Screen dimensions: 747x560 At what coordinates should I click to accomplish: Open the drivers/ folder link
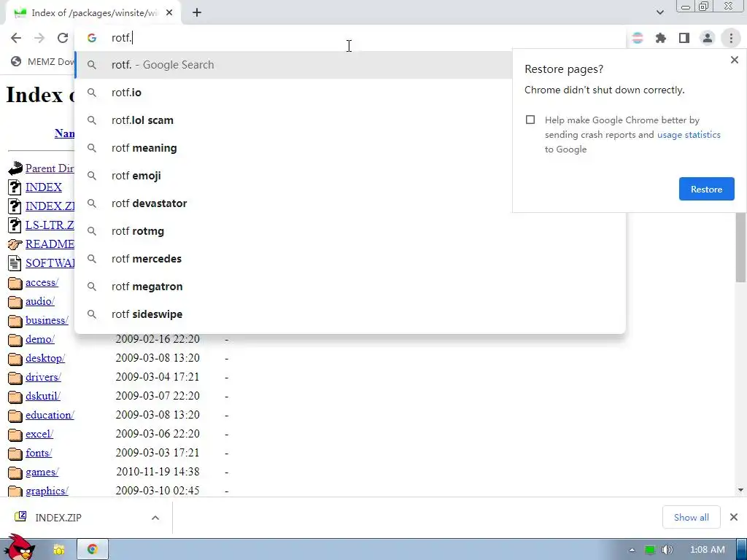(x=43, y=377)
